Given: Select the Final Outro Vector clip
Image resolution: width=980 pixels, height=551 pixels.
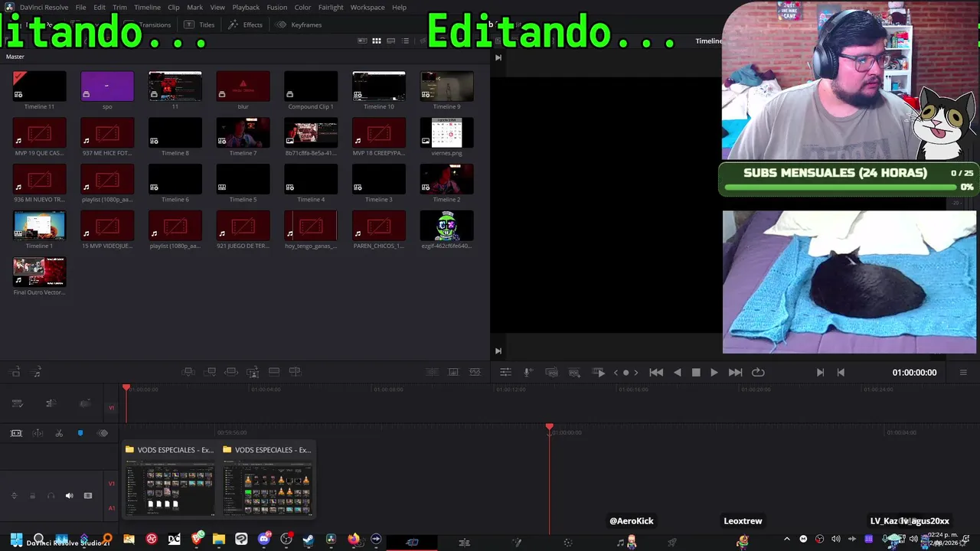Looking at the screenshot, I should coord(39,272).
